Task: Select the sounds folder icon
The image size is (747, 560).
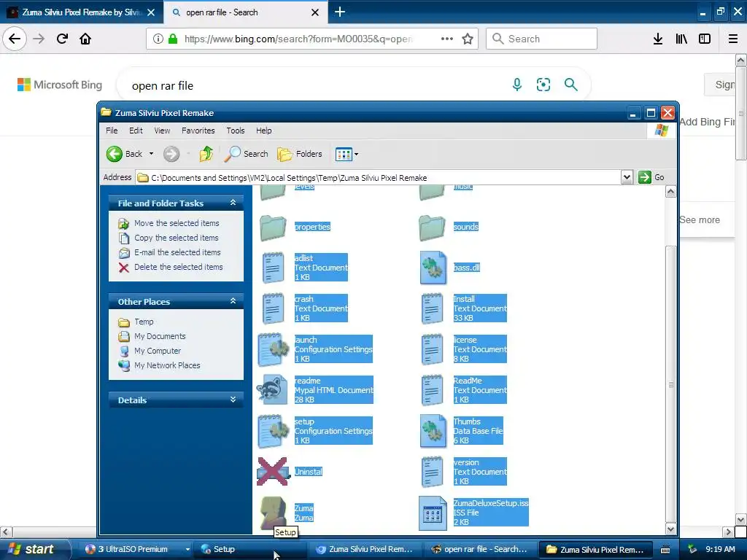Action: point(432,227)
